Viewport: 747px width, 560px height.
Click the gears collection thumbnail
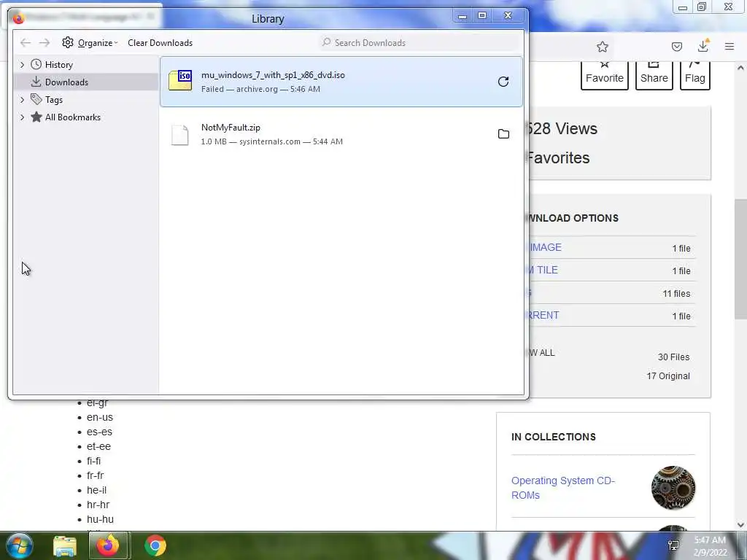point(673,488)
